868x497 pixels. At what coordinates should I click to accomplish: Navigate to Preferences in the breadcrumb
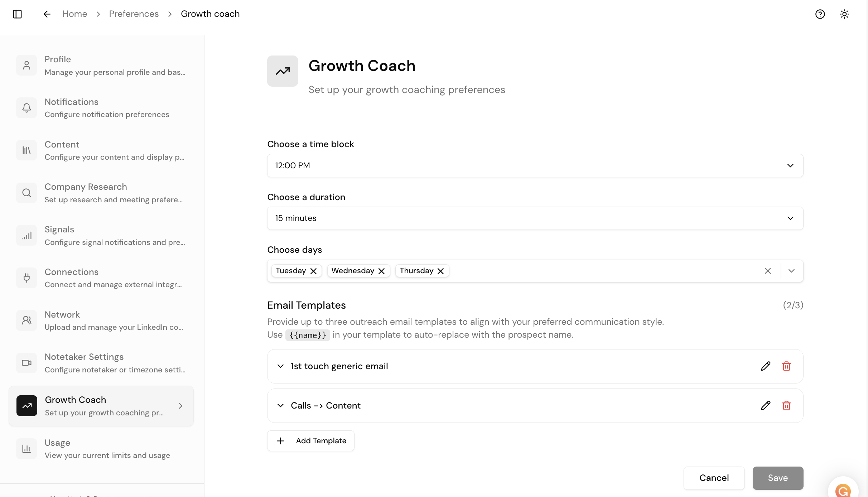[134, 14]
